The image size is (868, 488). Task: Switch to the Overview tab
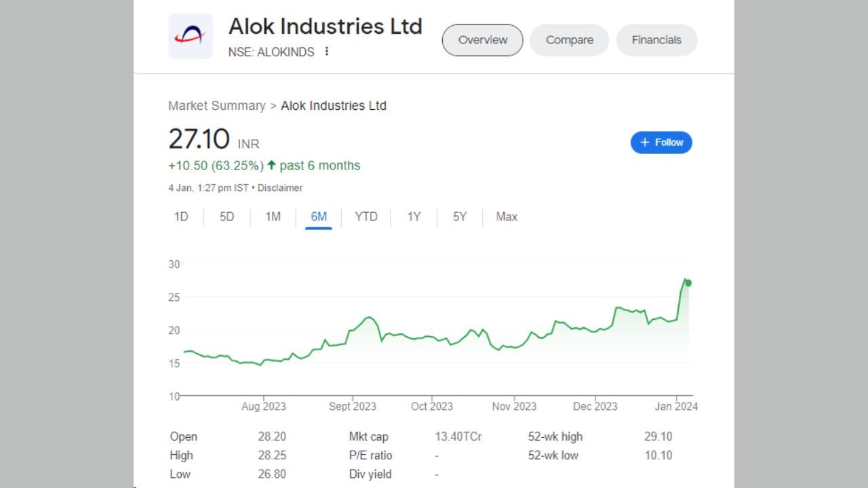(482, 40)
